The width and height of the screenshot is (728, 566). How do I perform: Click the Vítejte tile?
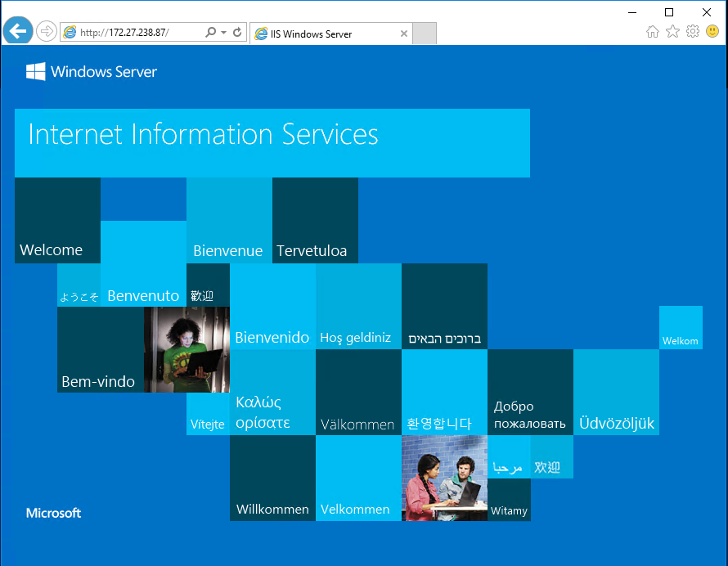(208, 414)
